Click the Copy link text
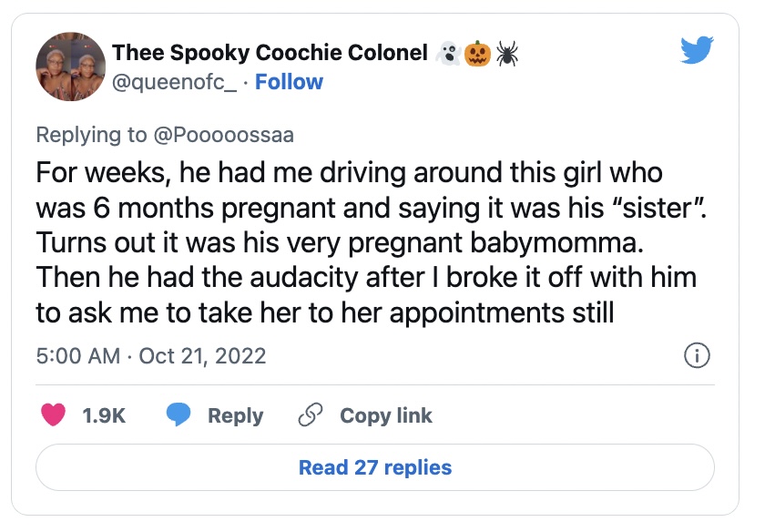This screenshot has height=532, width=765. click(385, 415)
